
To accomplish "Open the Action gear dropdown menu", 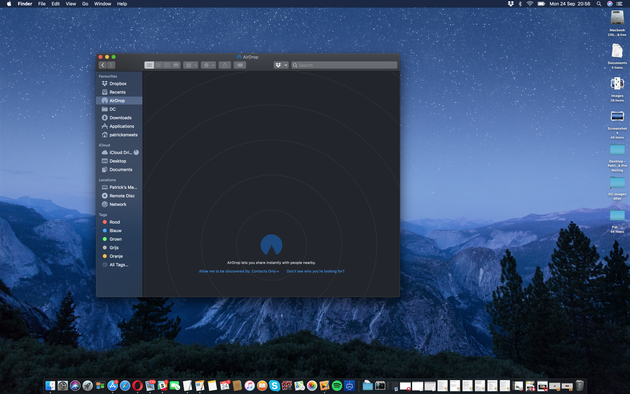I will coord(208,65).
